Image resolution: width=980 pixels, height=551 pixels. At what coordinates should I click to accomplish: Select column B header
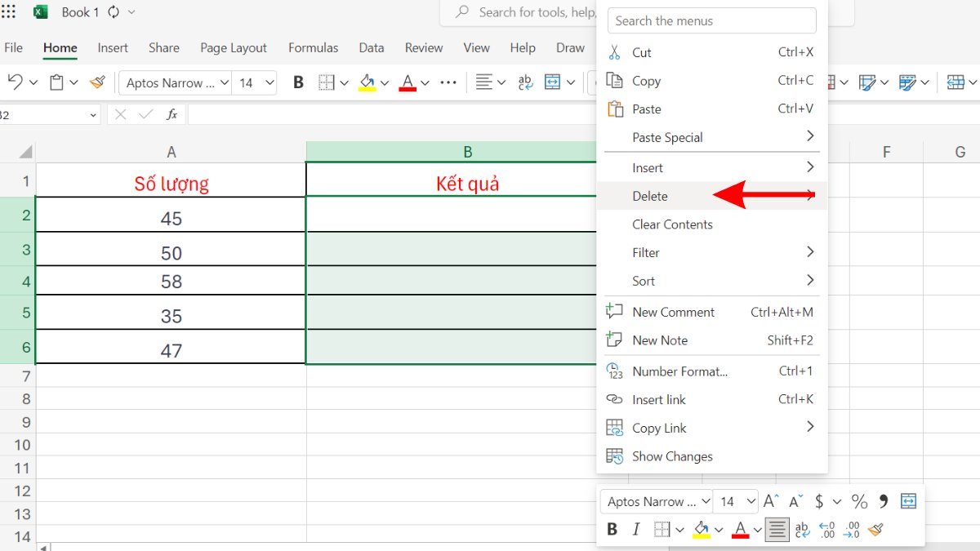pyautogui.click(x=468, y=152)
